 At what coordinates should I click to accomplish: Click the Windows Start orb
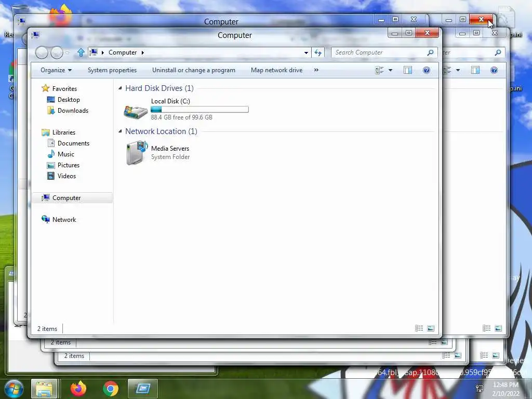click(x=14, y=389)
